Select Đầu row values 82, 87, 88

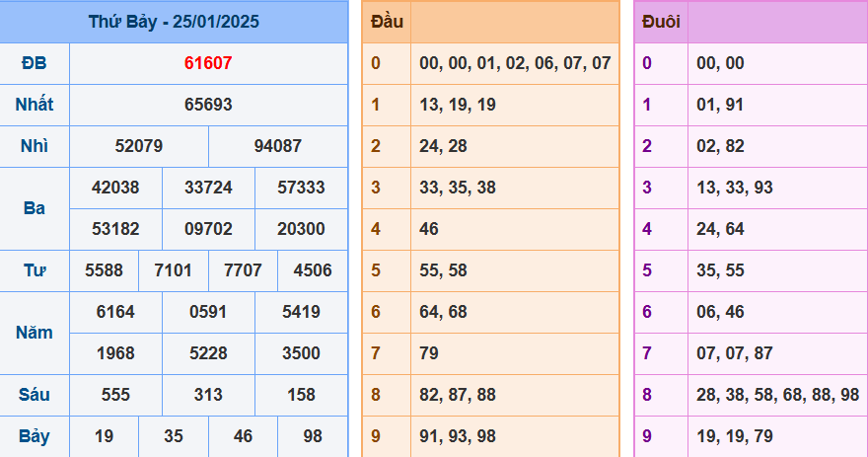[458, 395]
